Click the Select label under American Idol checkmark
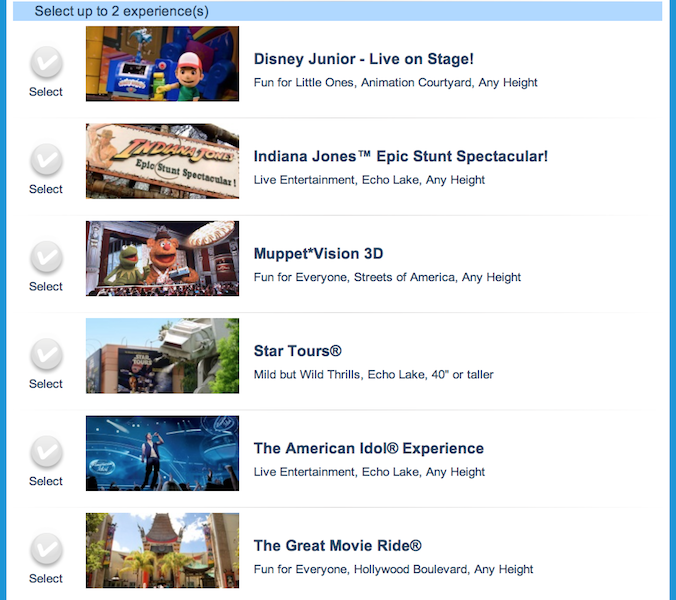 pos(46,481)
